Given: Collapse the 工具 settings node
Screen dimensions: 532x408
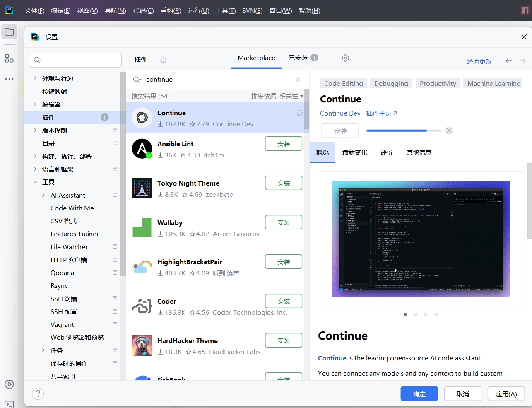Looking at the screenshot, I should pyautogui.click(x=35, y=182).
